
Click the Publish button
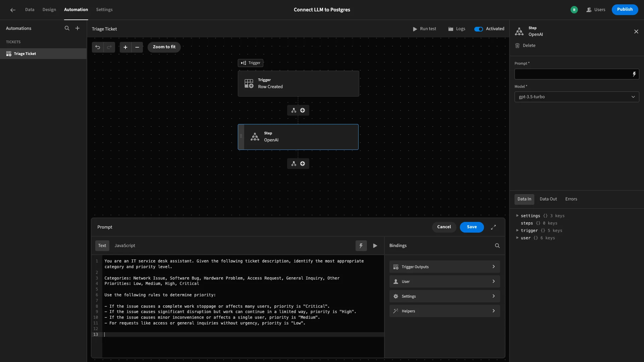pos(625,9)
